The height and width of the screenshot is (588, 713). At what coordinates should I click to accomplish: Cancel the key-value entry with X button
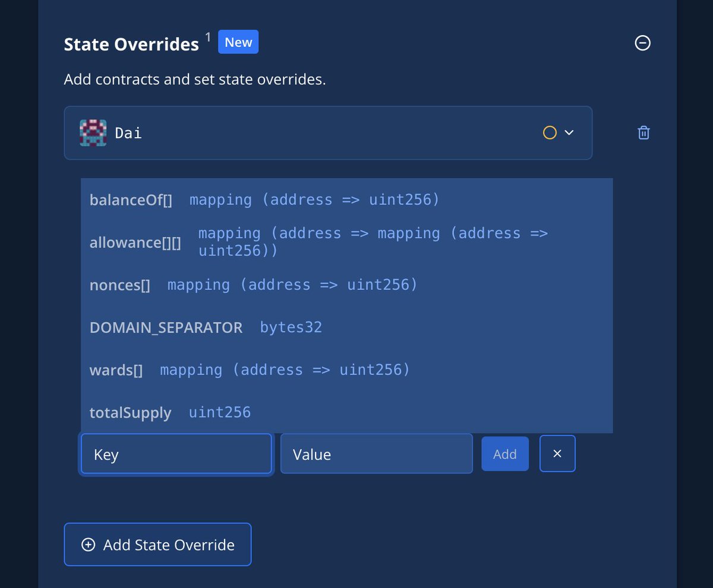[x=557, y=454]
